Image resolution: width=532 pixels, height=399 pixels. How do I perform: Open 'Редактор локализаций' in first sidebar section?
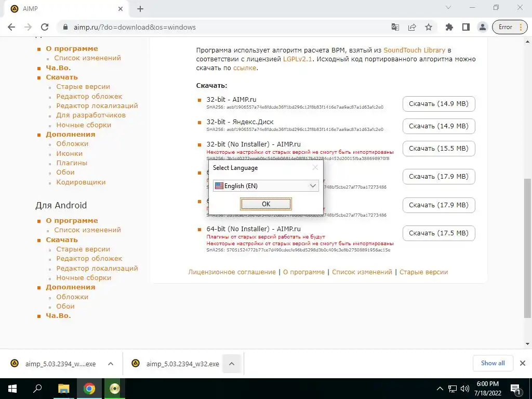(97, 106)
